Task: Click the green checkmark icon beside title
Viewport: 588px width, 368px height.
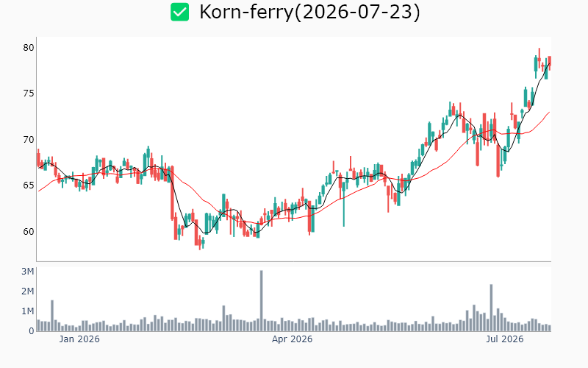Action: pos(179,12)
